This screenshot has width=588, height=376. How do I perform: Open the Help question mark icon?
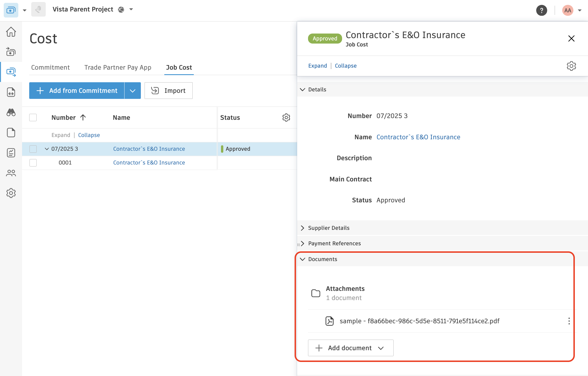point(541,10)
